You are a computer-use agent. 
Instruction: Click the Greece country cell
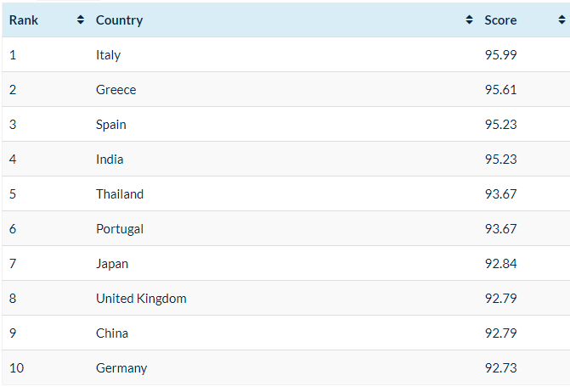click(116, 90)
